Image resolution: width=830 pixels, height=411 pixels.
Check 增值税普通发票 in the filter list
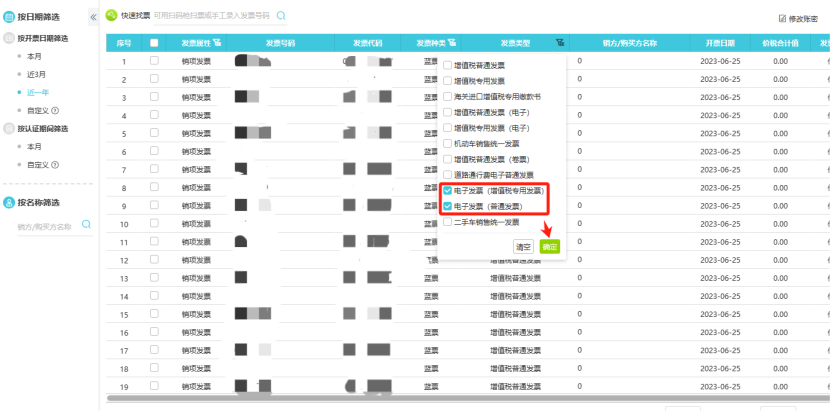[448, 66]
